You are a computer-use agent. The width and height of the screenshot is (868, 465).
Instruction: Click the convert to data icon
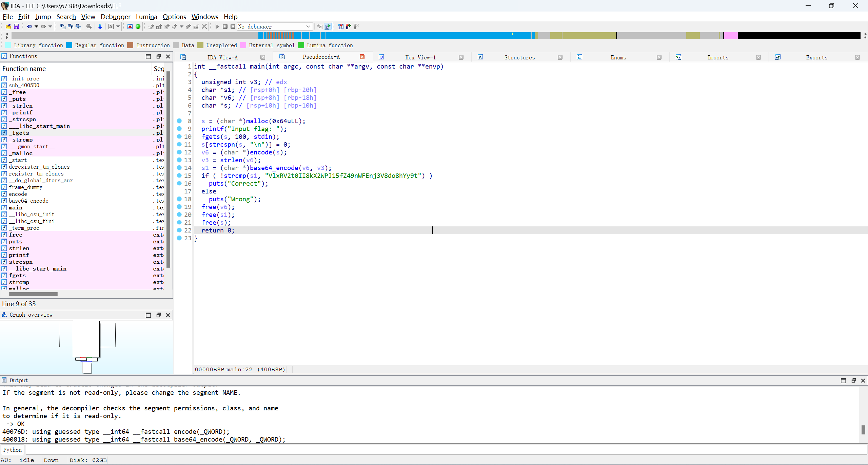click(x=159, y=26)
